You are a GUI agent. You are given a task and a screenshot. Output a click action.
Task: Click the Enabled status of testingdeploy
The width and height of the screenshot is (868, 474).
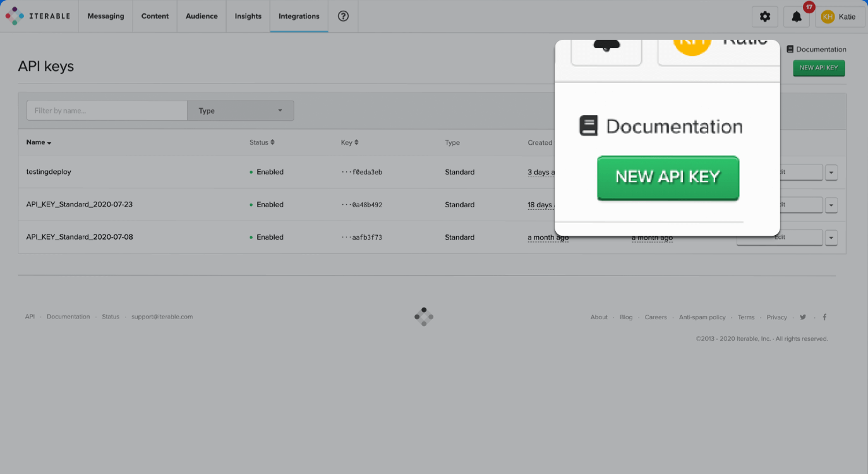(x=267, y=172)
